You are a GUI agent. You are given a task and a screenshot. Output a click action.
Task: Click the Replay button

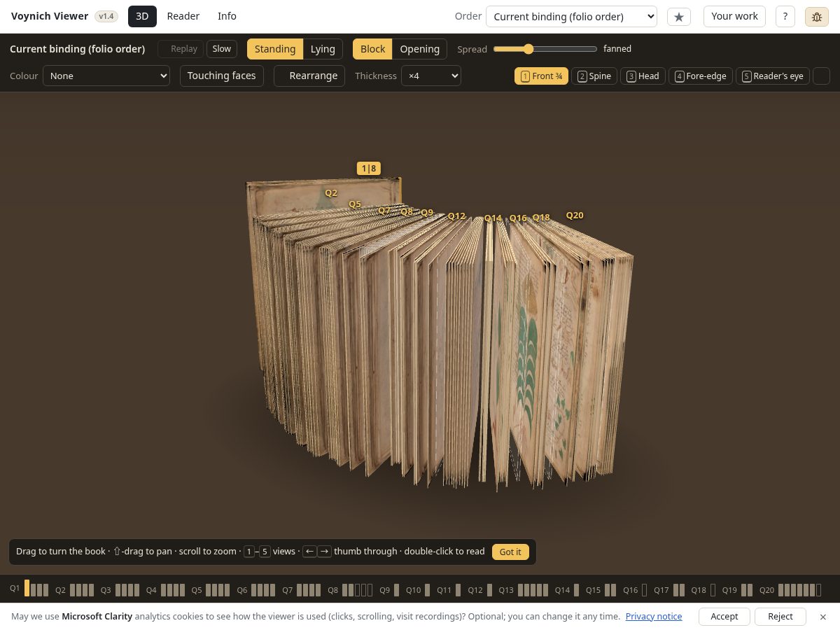click(181, 49)
